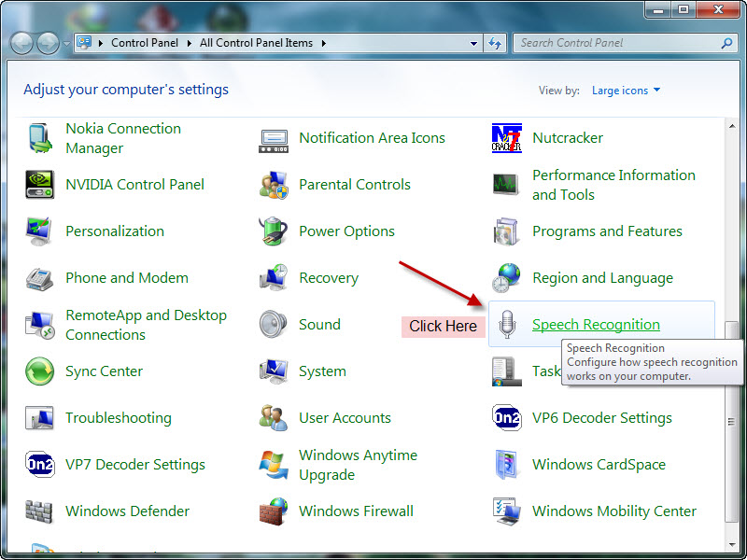The image size is (747, 560).
Task: Expand the arrow after All Control Panel Items
Action: click(323, 43)
